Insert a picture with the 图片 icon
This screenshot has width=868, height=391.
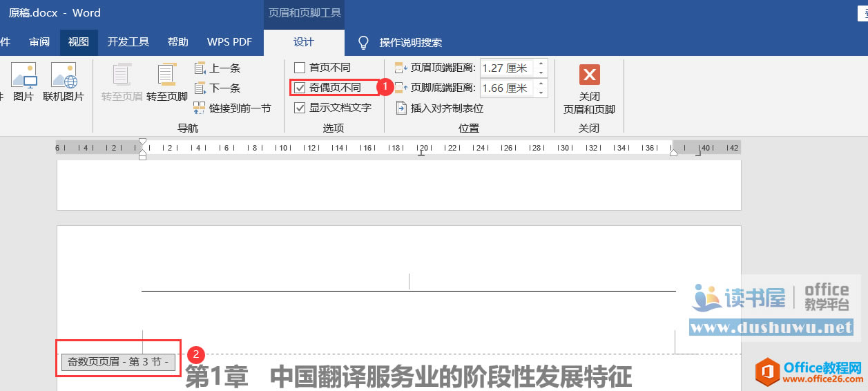click(23, 82)
